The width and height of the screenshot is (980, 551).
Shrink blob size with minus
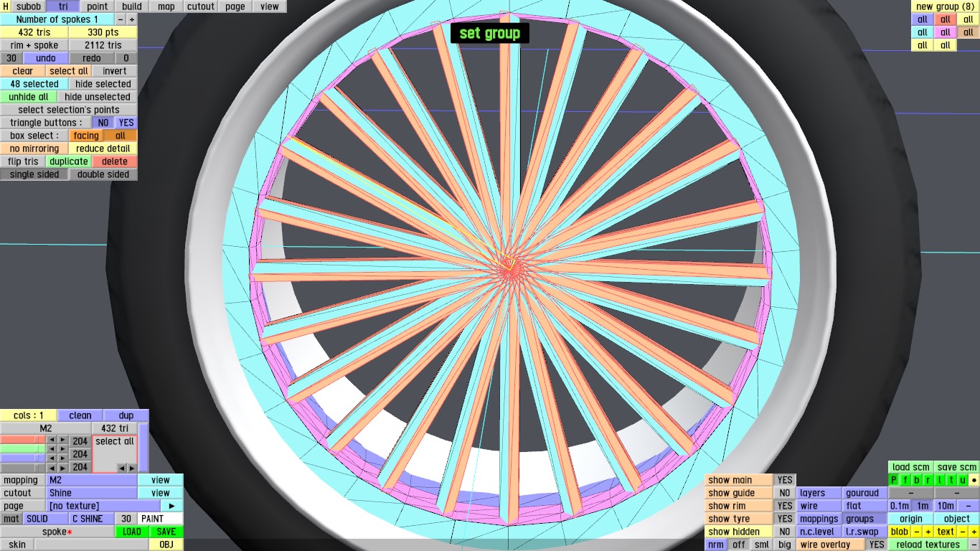pos(917,532)
